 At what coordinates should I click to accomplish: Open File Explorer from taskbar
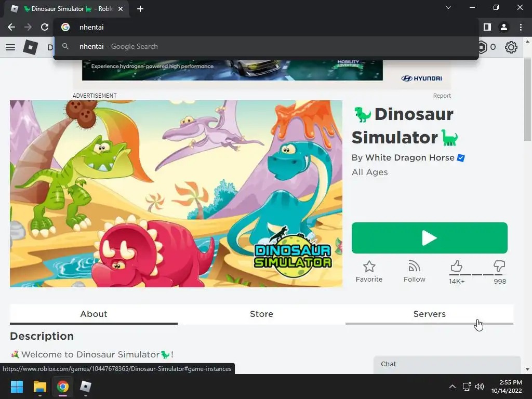click(39, 387)
